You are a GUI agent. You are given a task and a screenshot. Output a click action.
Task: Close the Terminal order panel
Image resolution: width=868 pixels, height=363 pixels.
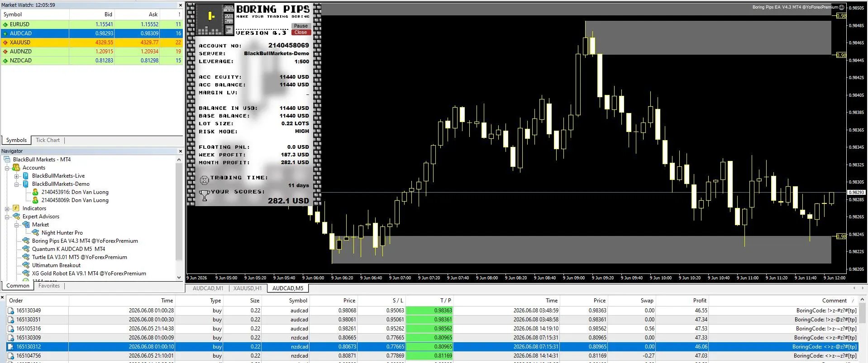pos(3,297)
